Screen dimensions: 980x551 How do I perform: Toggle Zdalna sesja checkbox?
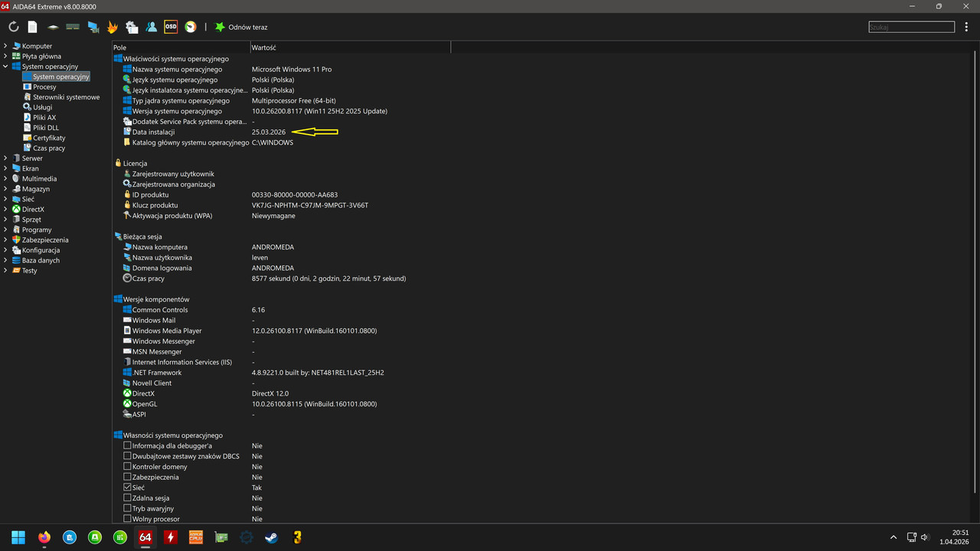tap(127, 497)
